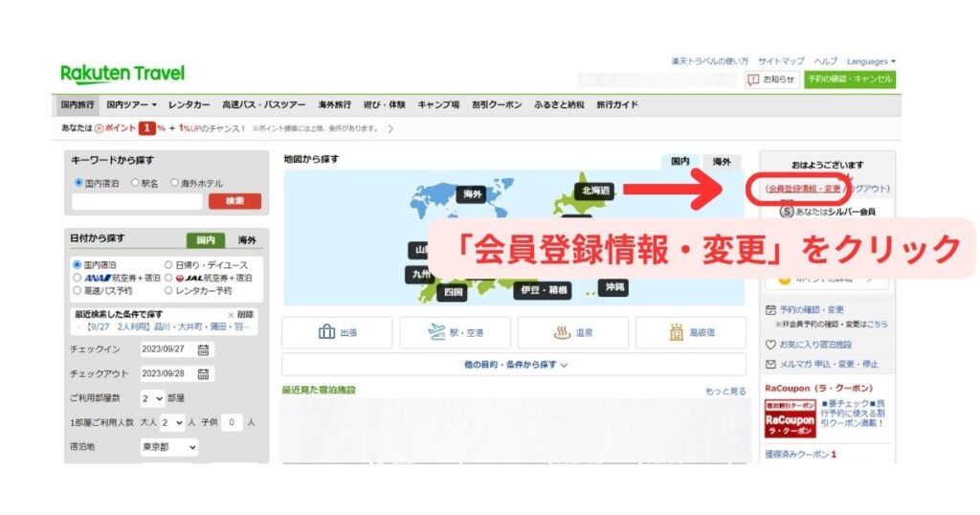This screenshot has width=980, height=515.
Task: Click the 子供 count field
Action: 232,422
